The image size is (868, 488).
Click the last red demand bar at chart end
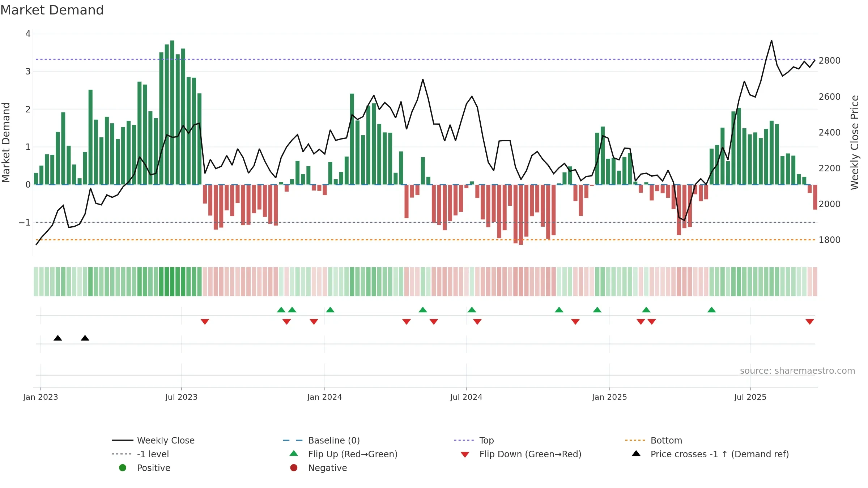click(815, 197)
